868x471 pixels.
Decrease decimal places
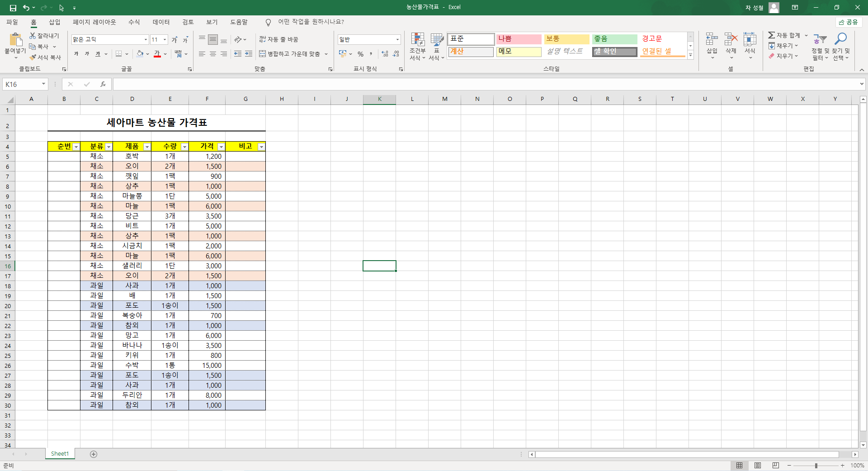click(396, 54)
